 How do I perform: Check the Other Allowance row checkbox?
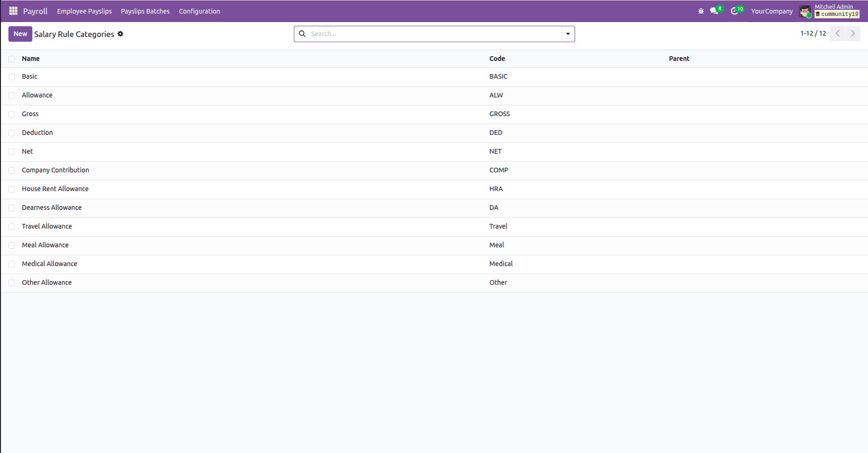[12, 283]
